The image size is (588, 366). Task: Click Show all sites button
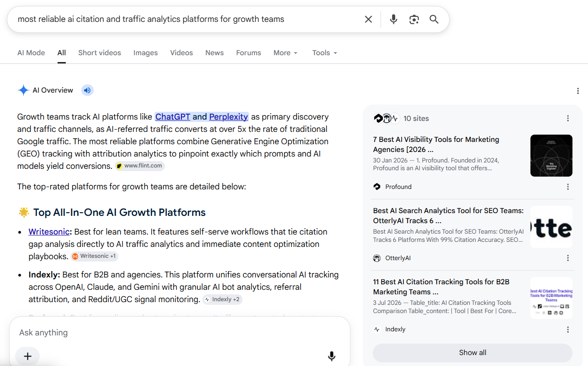472,353
